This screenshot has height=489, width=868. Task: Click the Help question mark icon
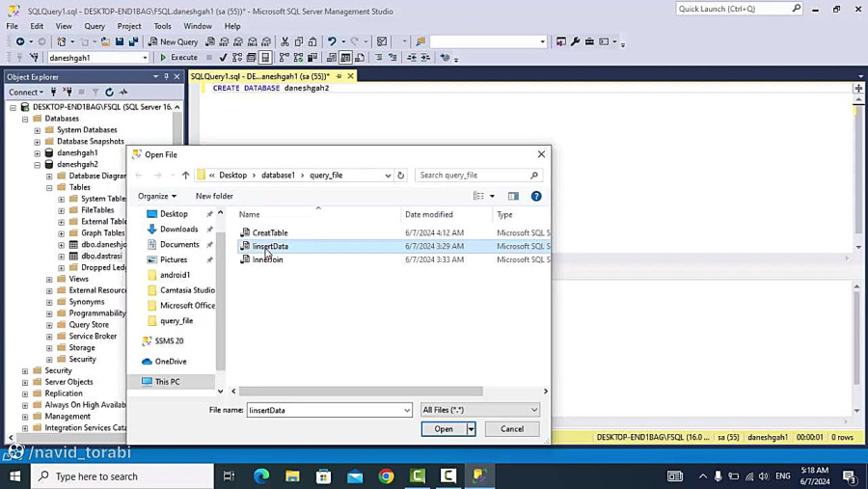pyautogui.click(x=536, y=196)
